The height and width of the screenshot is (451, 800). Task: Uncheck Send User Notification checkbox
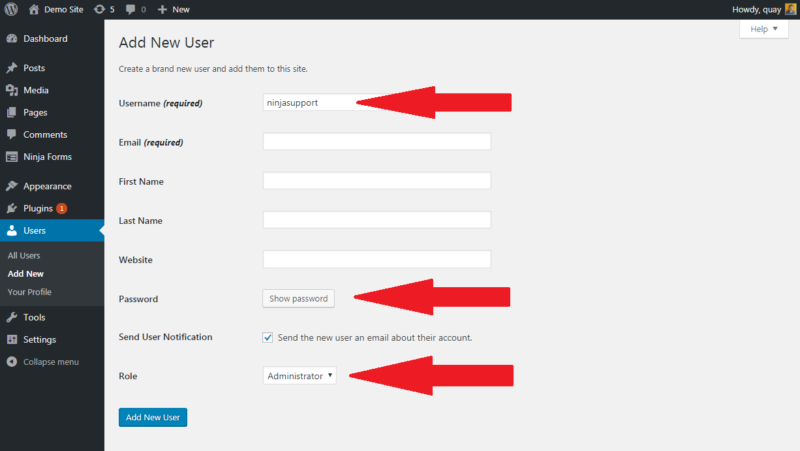(x=267, y=337)
